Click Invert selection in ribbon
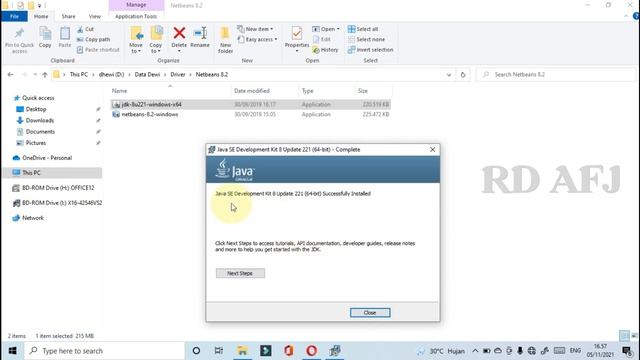The height and width of the screenshot is (360, 640). coord(371,50)
